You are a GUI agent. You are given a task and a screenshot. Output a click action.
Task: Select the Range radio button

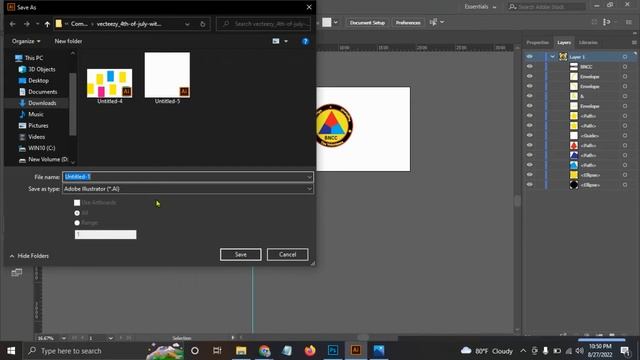[77, 223]
